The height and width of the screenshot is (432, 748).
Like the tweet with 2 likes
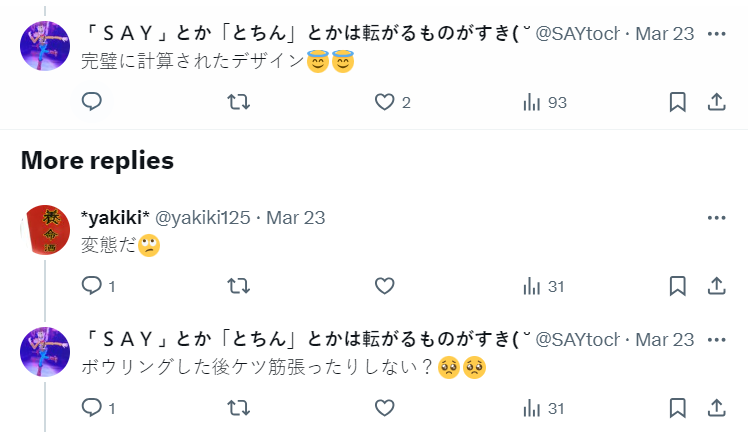click(x=385, y=102)
